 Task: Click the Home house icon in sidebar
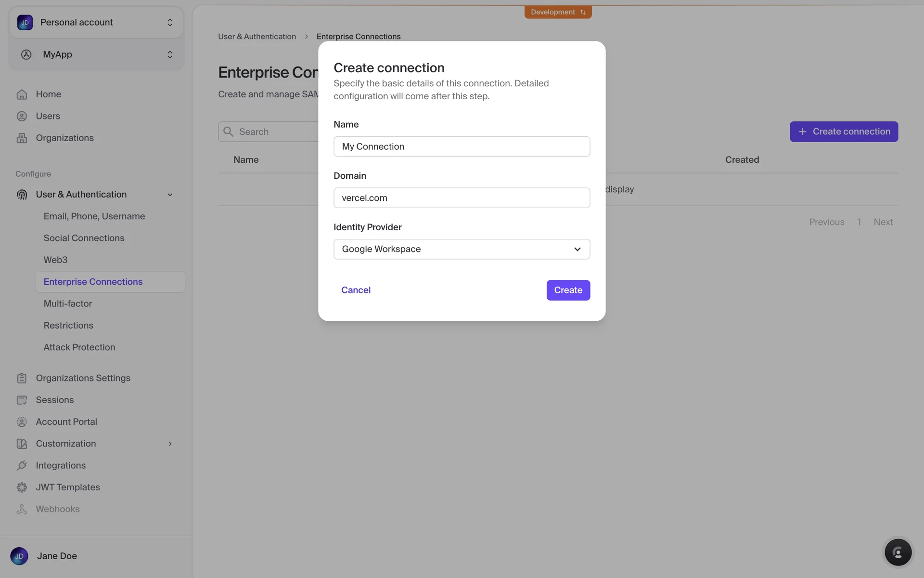click(x=22, y=94)
